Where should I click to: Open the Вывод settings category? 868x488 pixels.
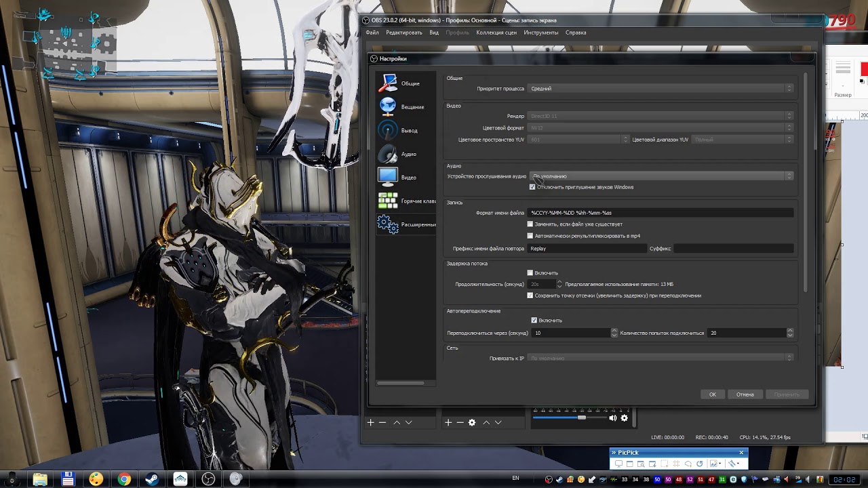click(x=406, y=130)
